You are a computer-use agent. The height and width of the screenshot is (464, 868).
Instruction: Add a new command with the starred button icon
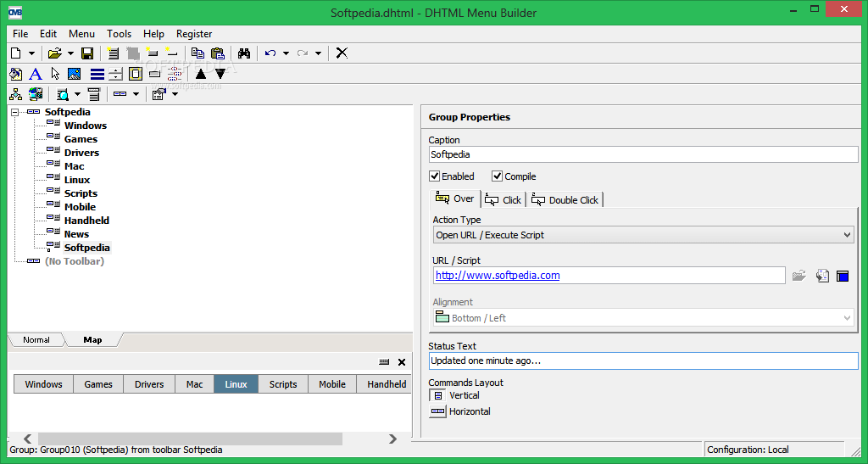[153, 53]
